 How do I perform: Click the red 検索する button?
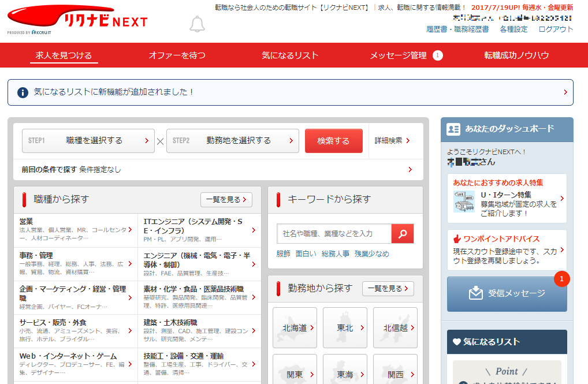[334, 141]
